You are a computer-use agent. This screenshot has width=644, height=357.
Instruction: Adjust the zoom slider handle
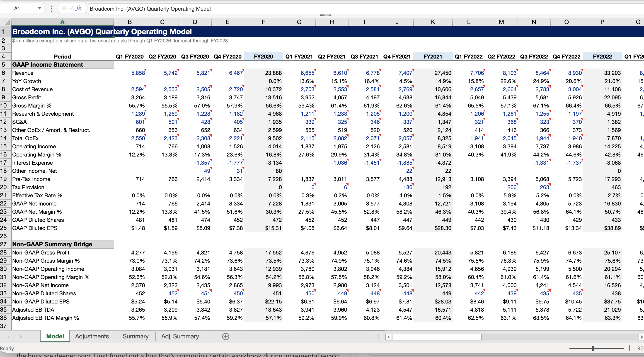593,348
